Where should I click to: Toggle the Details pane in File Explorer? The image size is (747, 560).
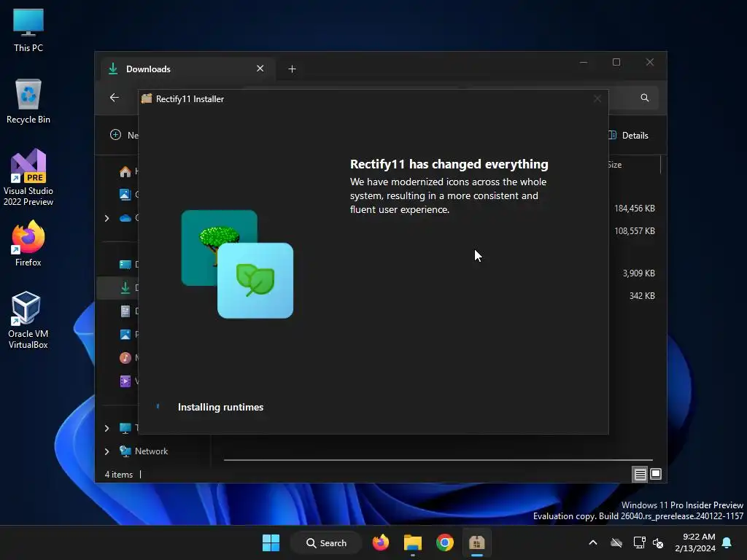(629, 135)
